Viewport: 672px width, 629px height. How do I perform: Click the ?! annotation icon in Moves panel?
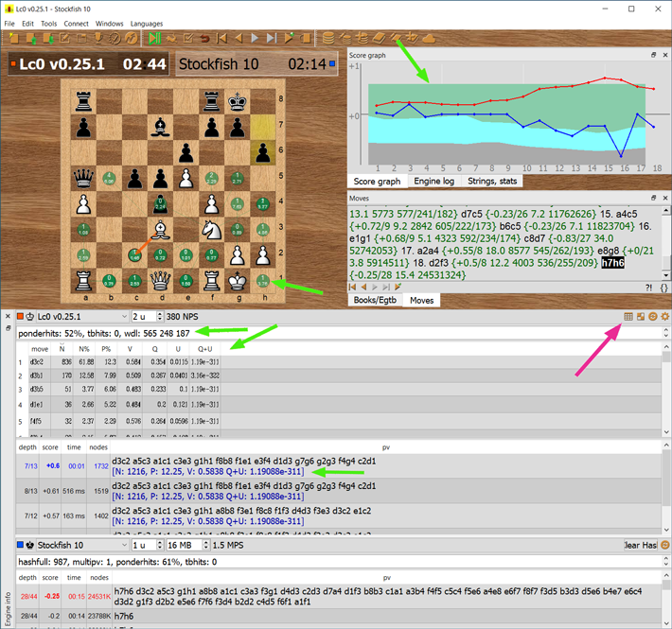pyautogui.click(x=648, y=286)
